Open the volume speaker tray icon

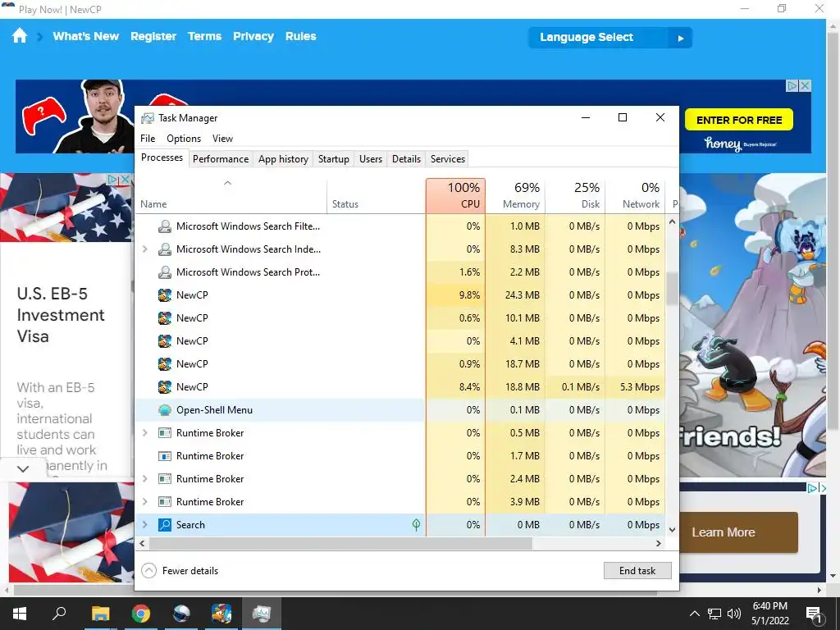point(734,614)
